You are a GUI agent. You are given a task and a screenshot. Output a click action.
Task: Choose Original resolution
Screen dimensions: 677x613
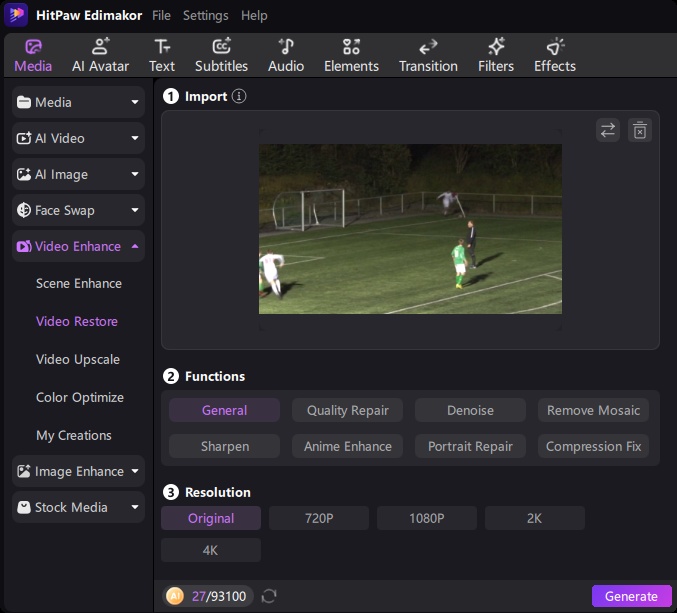211,518
